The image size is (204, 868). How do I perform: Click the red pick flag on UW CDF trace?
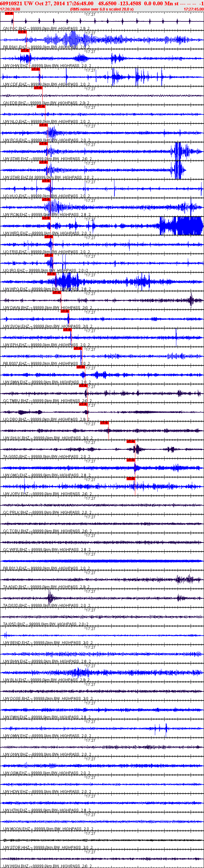click(35, 69)
